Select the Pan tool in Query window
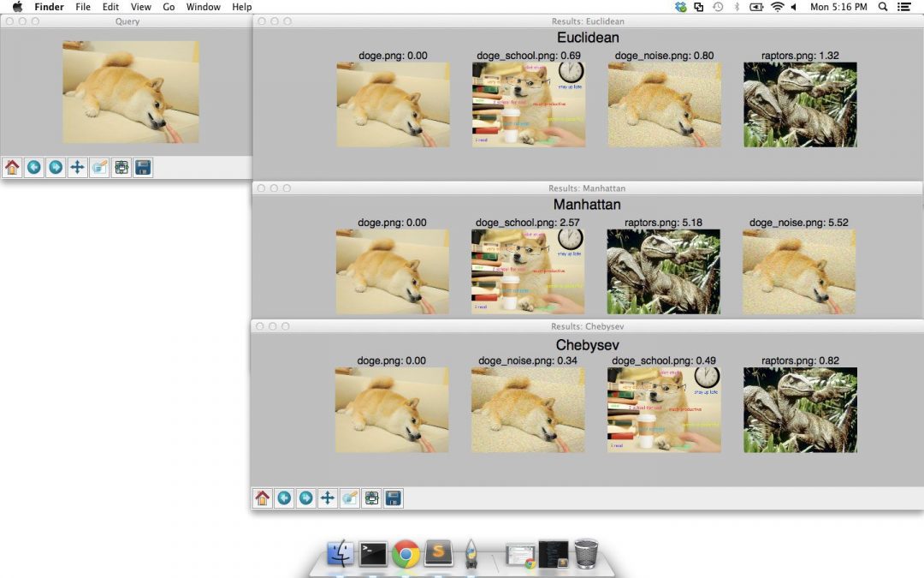 click(77, 168)
